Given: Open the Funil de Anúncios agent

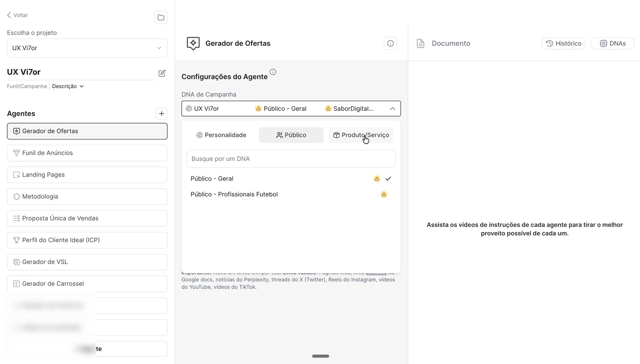Looking at the screenshot, I should pos(87,153).
